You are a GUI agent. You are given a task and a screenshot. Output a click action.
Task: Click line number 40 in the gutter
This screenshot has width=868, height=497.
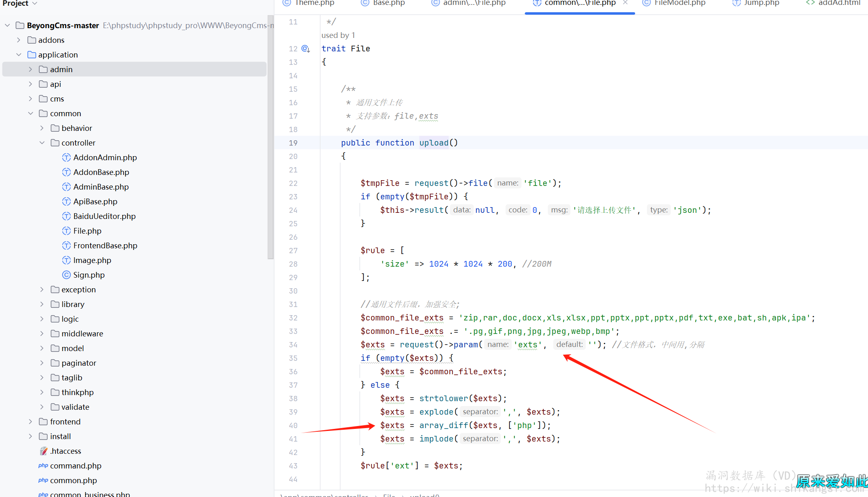click(293, 426)
